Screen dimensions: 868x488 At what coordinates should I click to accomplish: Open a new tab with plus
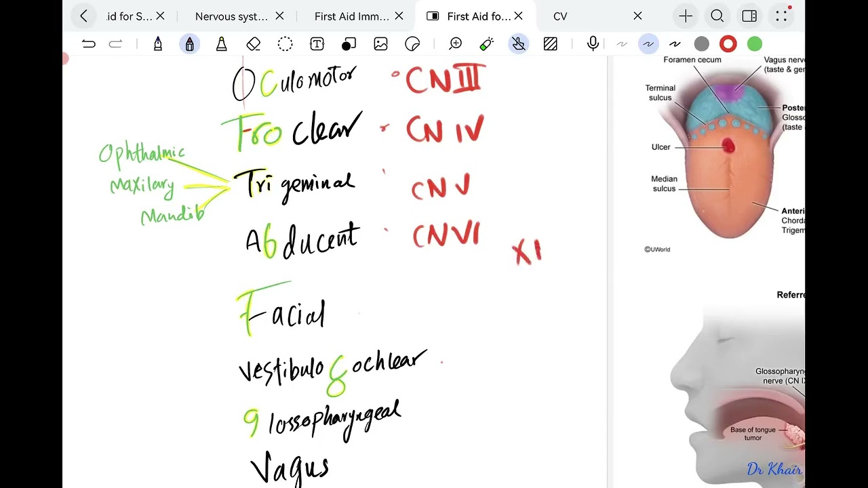(x=686, y=16)
